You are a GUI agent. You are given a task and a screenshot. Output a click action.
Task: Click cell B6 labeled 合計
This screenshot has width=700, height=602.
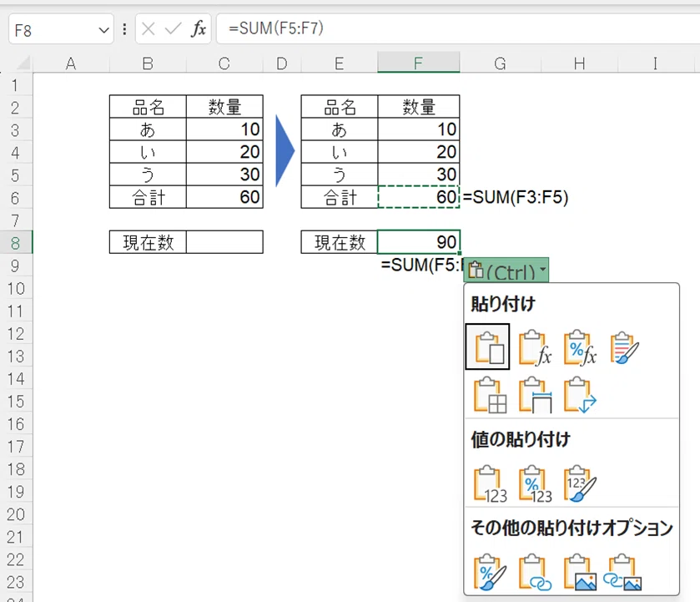click(x=148, y=197)
